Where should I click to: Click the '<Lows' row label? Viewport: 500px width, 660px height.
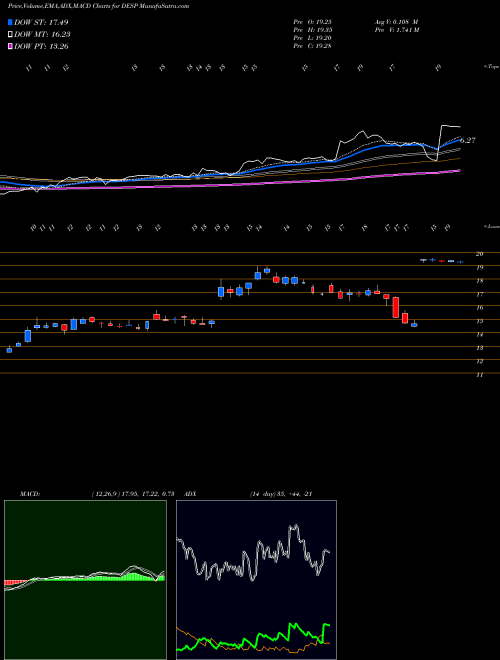pos(491,226)
